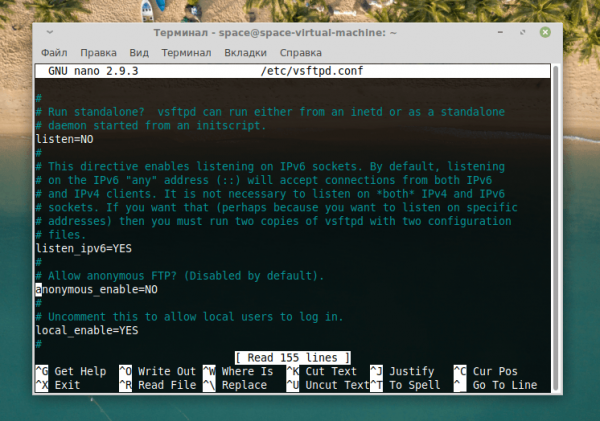Open the Вкладки menu
600x421 pixels.
coord(245,53)
